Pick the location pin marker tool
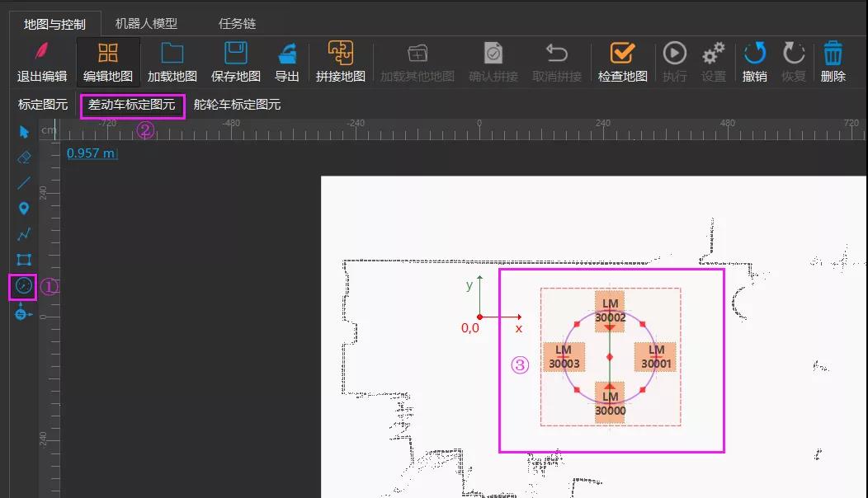 [x=23, y=209]
